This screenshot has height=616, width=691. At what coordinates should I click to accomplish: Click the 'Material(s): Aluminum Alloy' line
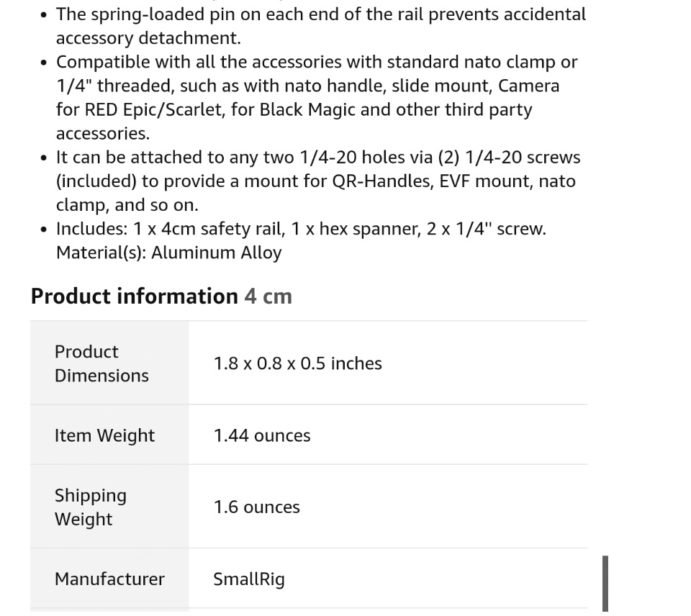(168, 253)
